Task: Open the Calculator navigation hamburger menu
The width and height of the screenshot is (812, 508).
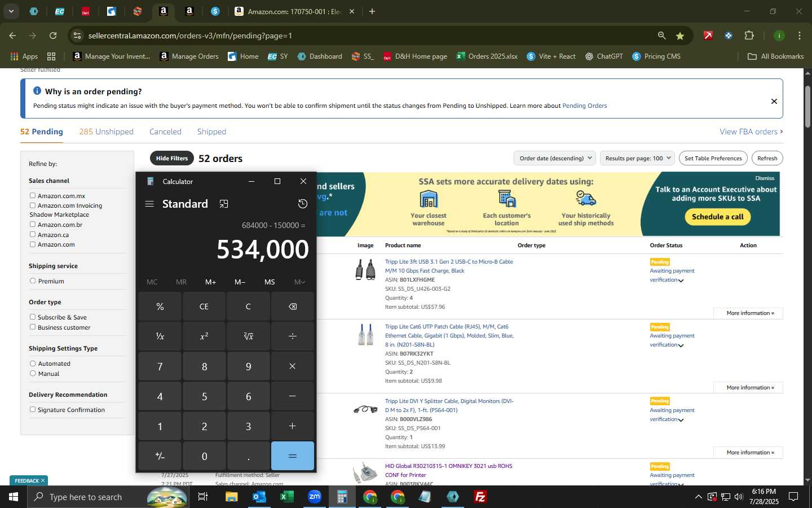Action: pos(149,204)
